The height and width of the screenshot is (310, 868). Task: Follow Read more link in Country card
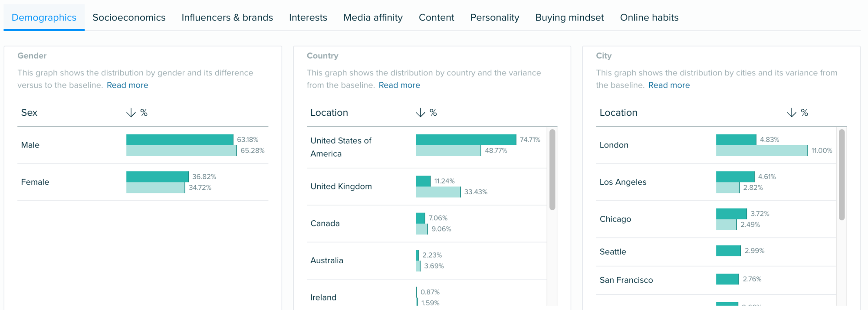(399, 85)
